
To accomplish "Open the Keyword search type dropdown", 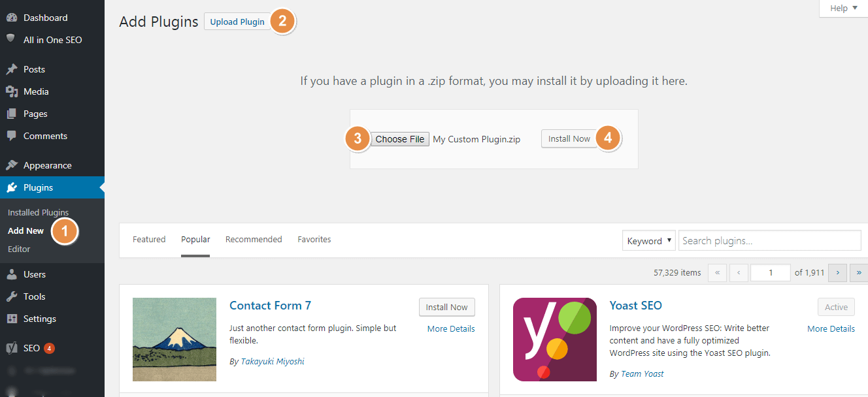I will click(x=649, y=241).
